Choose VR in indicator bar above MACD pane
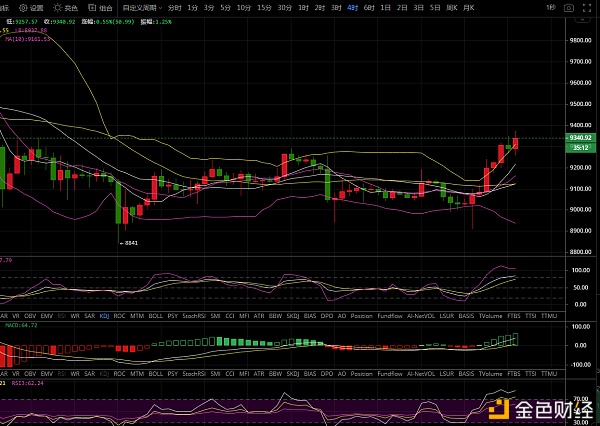Image resolution: width=600 pixels, height=426 pixels. [16, 316]
